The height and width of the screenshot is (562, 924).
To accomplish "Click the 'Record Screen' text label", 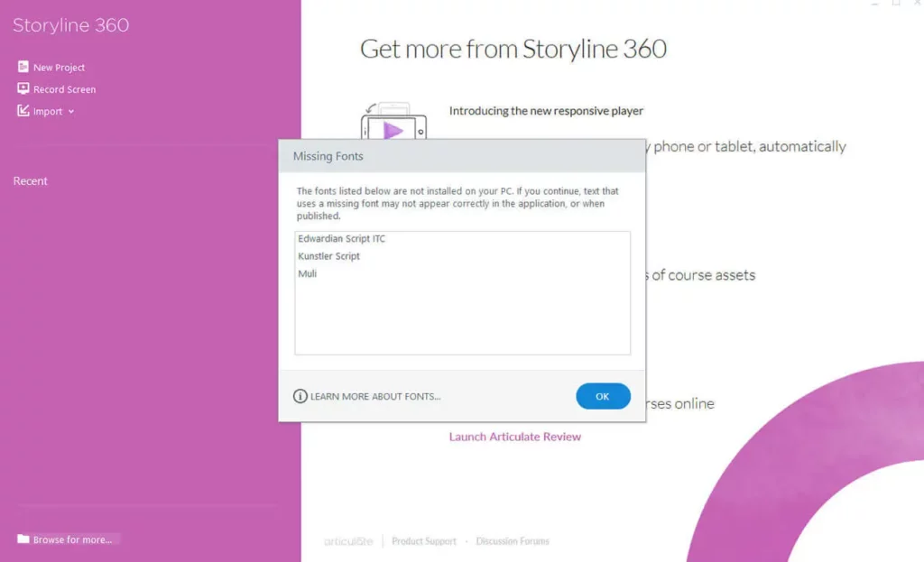I will click(x=65, y=89).
